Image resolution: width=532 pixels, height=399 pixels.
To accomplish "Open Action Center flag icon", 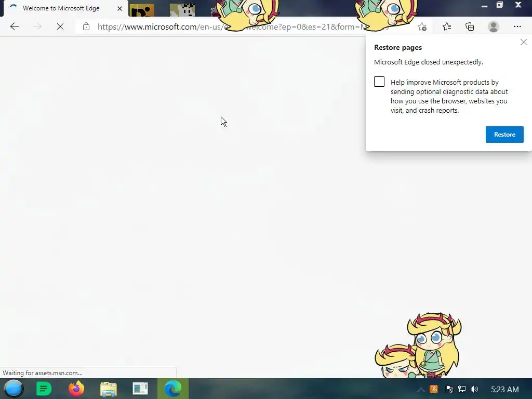I will tap(449, 389).
